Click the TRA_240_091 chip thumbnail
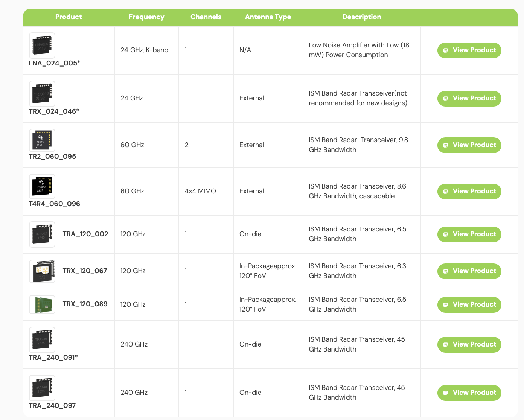This screenshot has width=524, height=420. (42, 340)
